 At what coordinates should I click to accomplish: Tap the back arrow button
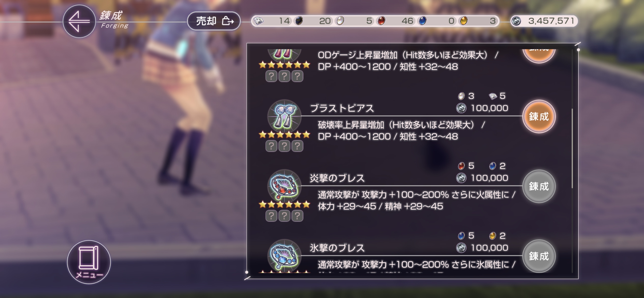click(x=79, y=21)
